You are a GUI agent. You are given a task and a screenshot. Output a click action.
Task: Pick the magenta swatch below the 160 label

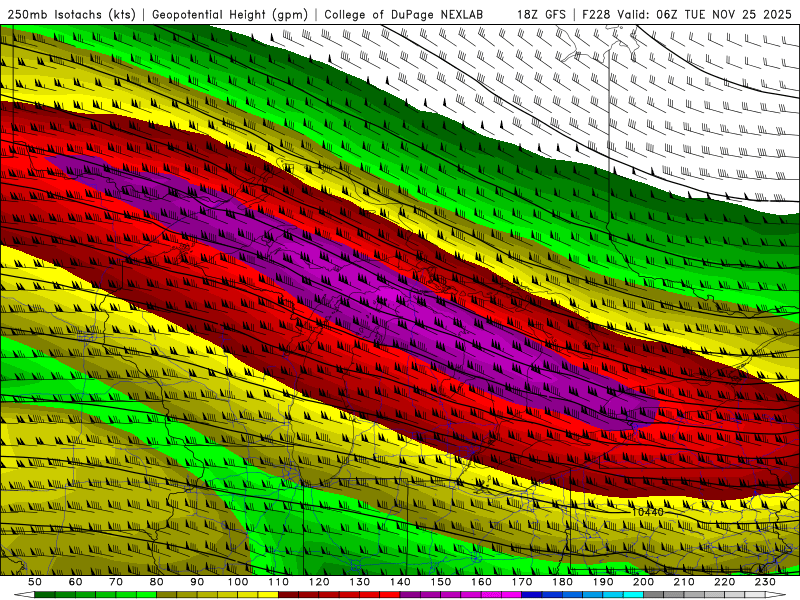491,595
